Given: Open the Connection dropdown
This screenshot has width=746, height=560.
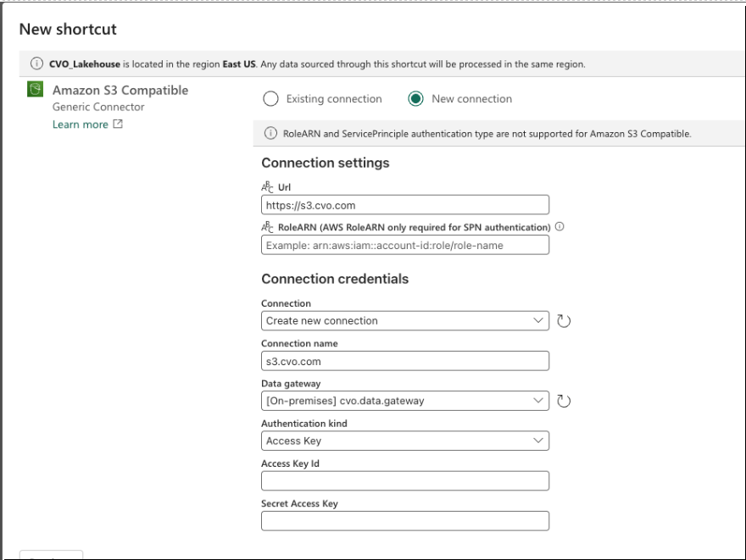Looking at the screenshot, I should (405, 321).
